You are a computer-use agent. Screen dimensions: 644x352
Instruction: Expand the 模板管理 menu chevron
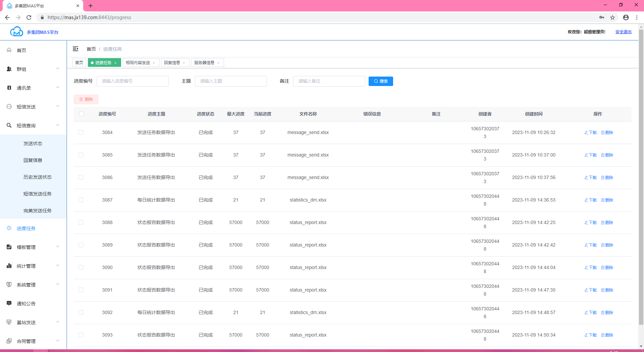tap(58, 247)
